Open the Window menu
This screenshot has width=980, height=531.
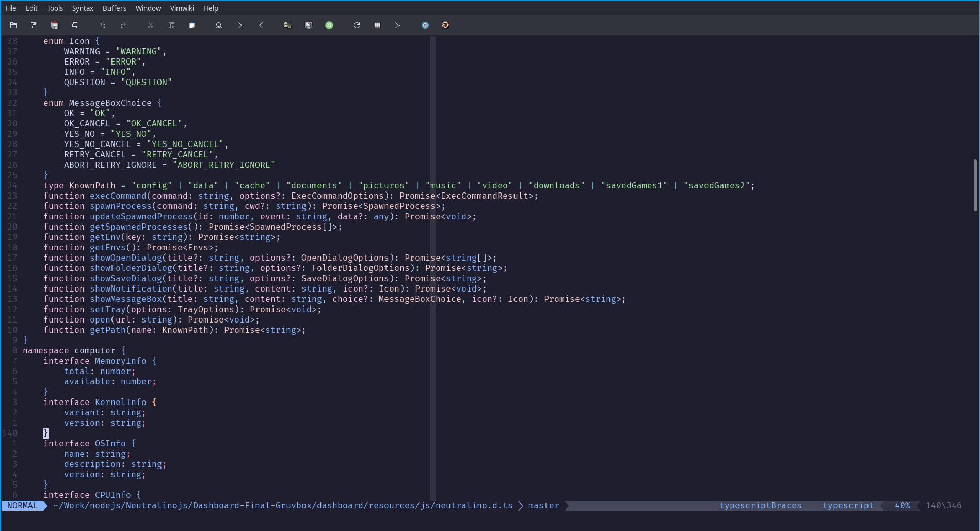pyautogui.click(x=148, y=8)
